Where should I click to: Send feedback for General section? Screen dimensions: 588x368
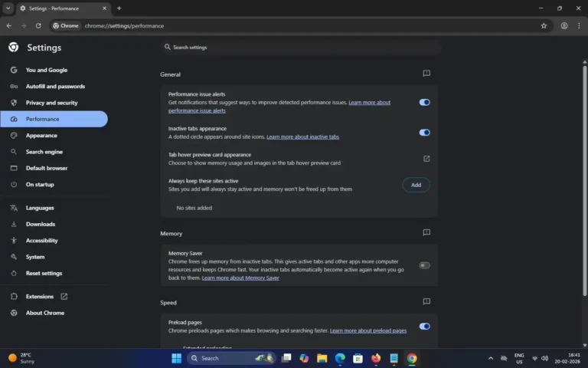[x=426, y=74]
